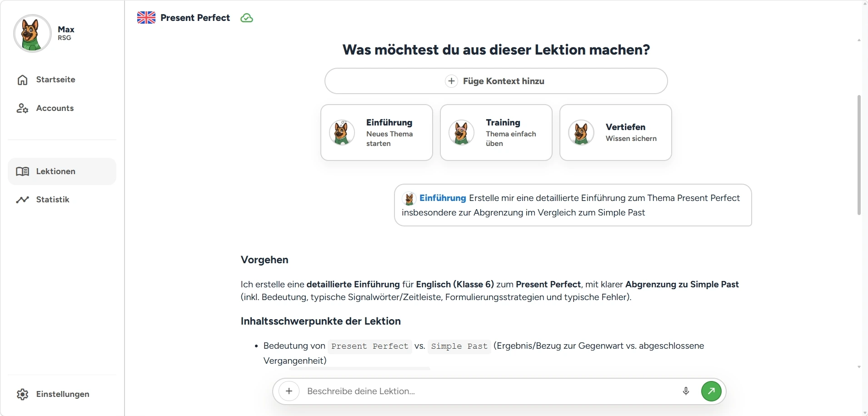
Task: Click the green cloud sync icon
Action: pyautogui.click(x=247, y=18)
